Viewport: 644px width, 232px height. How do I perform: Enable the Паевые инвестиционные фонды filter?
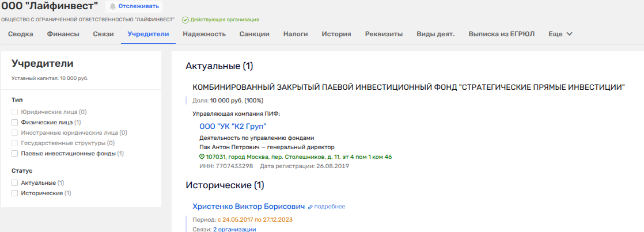[x=15, y=153]
